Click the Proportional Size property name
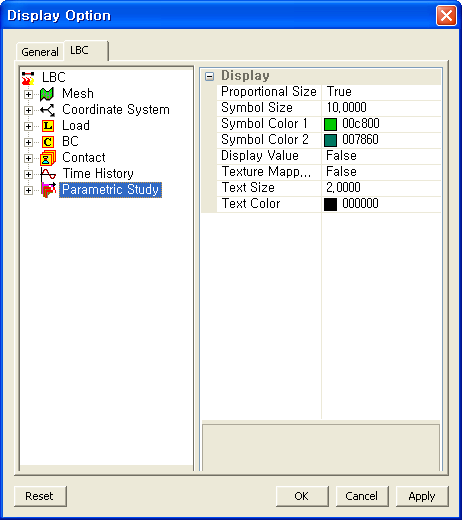Image resolution: width=462 pixels, height=520 pixels. 269,92
